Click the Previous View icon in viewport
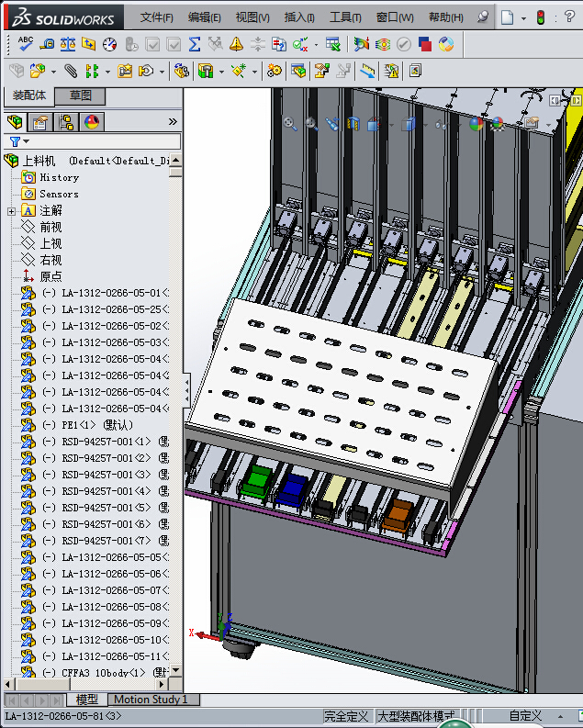 click(x=332, y=124)
